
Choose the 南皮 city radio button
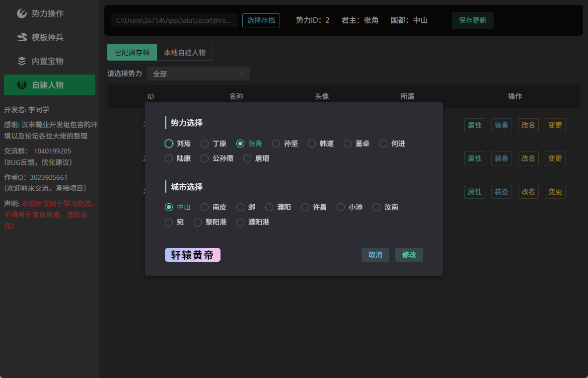point(205,207)
